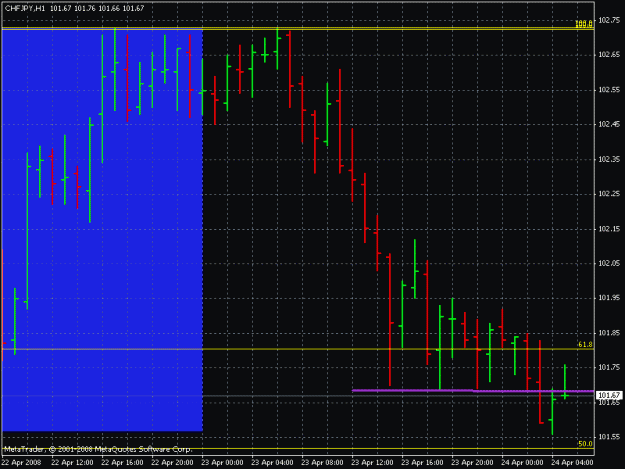Click the 23 Apr 04:00 time label
This screenshot has height=469, width=625.
(272, 463)
